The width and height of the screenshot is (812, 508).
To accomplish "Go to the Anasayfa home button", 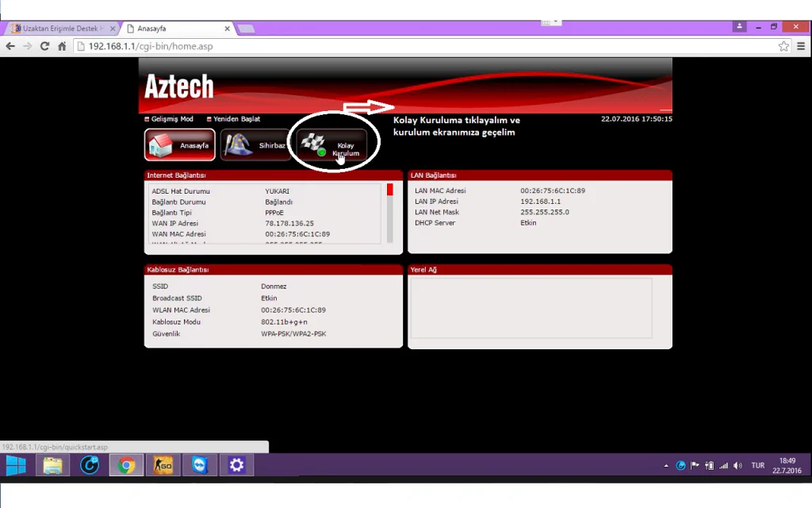I will 180,145.
